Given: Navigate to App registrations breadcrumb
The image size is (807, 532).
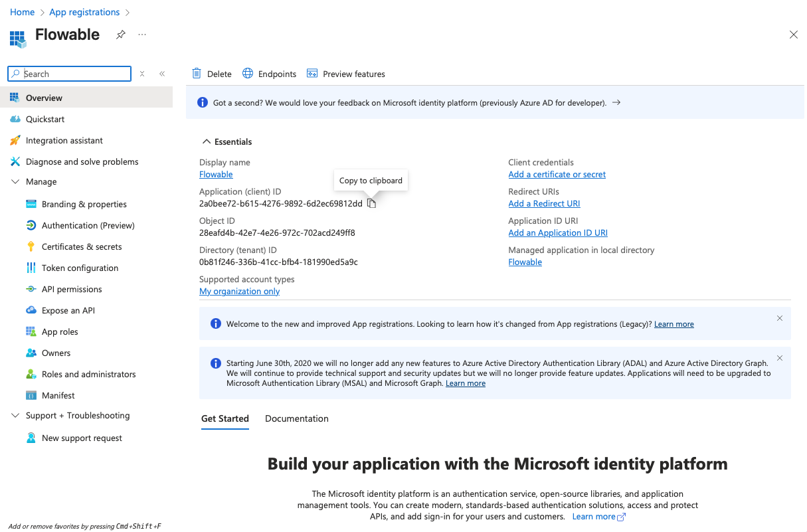Looking at the screenshot, I should [84, 12].
